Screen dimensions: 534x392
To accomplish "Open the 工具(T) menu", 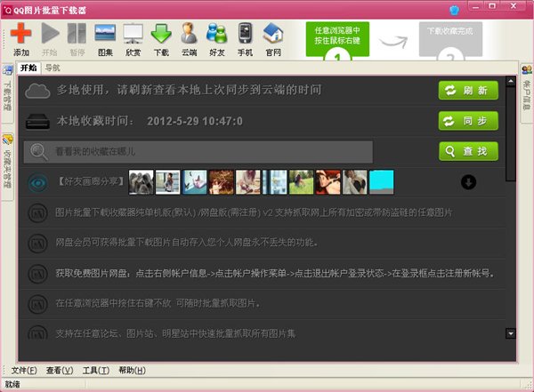I will click(96, 370).
